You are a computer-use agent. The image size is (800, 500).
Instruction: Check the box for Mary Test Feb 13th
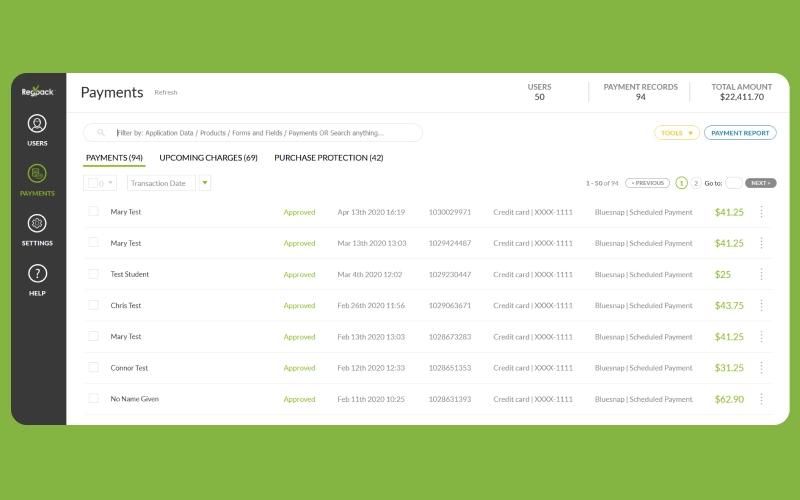click(93, 336)
